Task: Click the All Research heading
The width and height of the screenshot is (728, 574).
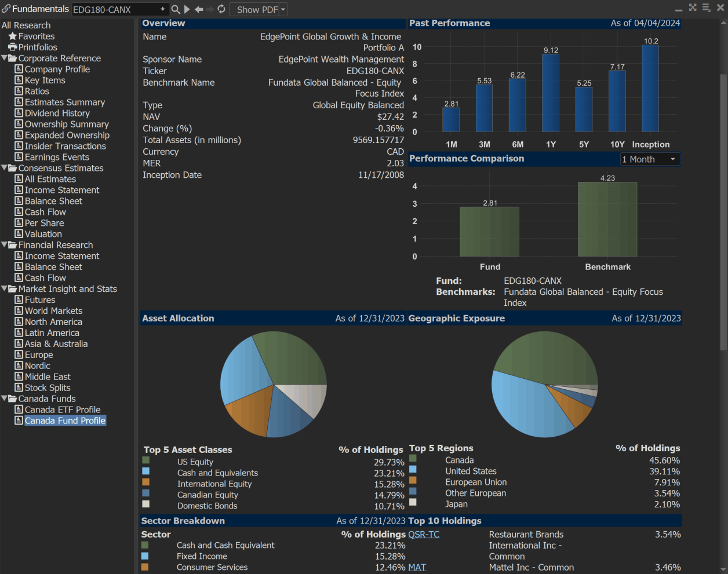Action: [26, 25]
